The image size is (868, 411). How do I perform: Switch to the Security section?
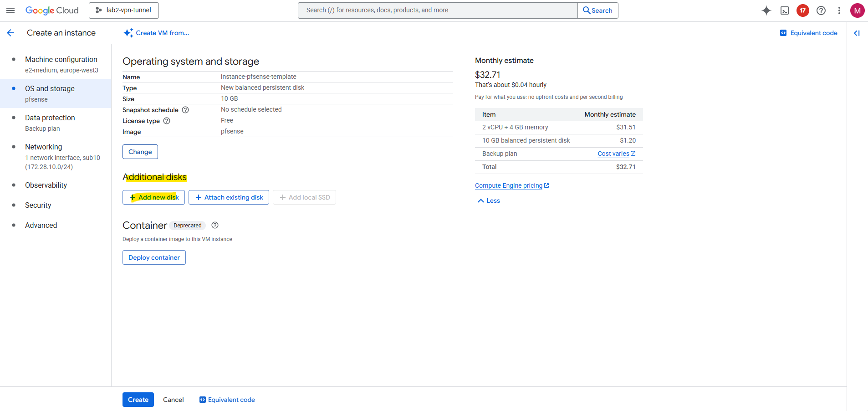38,205
